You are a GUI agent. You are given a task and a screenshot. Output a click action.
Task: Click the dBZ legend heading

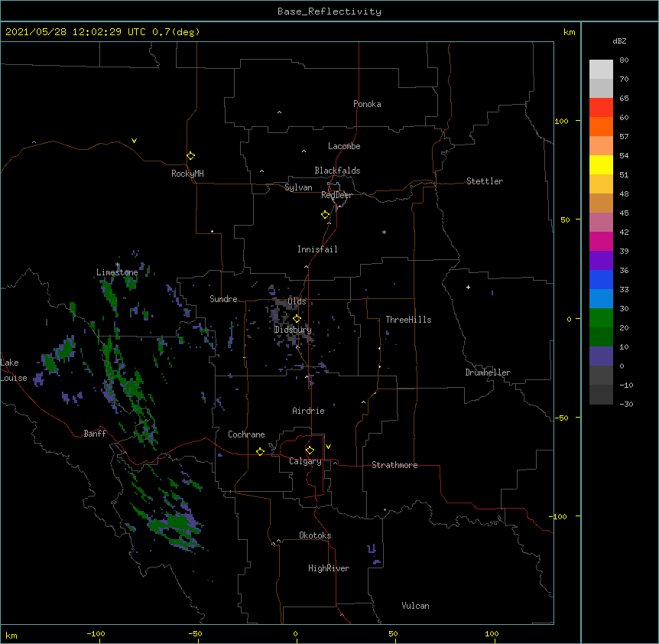tap(619, 41)
